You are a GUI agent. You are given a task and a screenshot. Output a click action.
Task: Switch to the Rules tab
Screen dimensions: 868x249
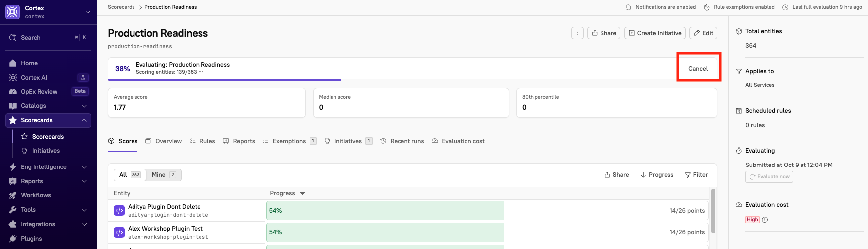tap(202, 141)
